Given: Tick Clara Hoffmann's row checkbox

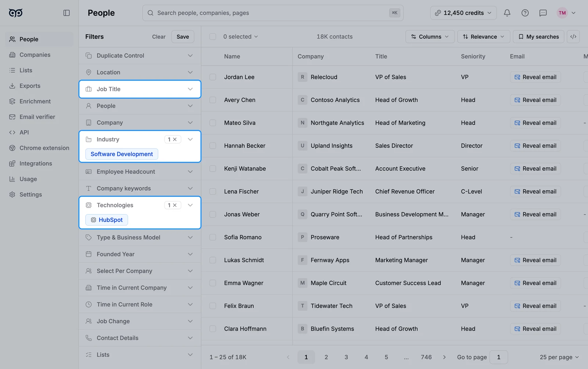Looking at the screenshot, I should pyautogui.click(x=213, y=329).
